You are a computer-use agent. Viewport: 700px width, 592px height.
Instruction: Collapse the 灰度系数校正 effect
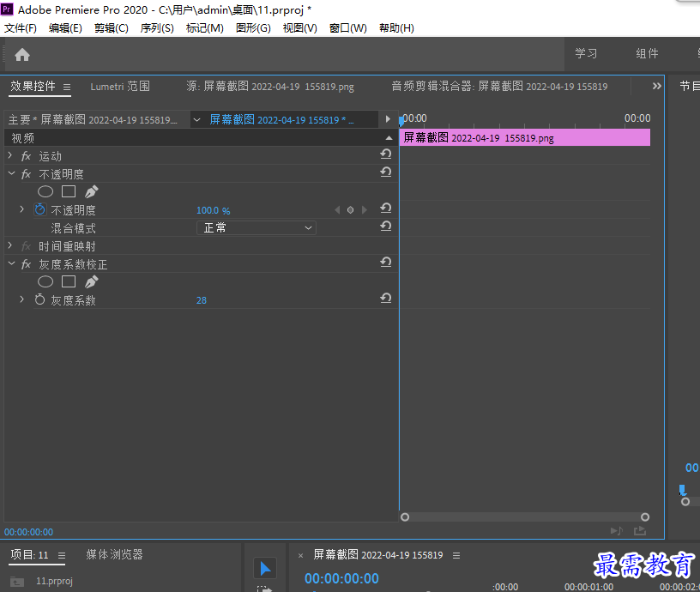(x=12, y=263)
